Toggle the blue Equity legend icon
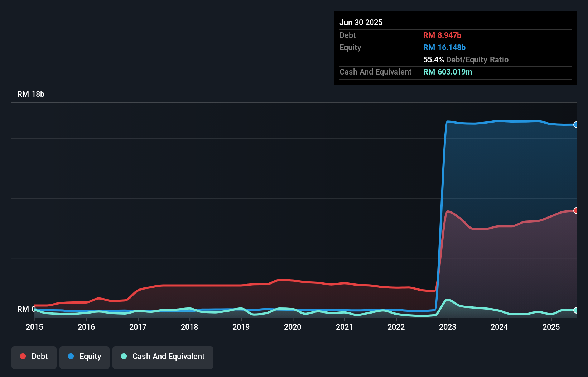 [71, 356]
